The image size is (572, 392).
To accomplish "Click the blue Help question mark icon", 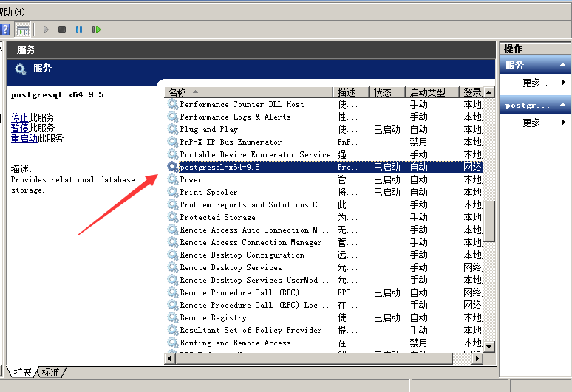I will pos(4,30).
